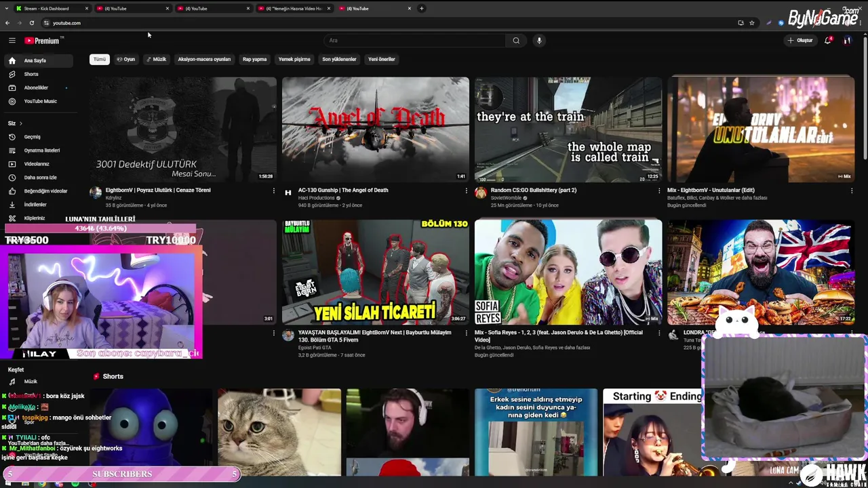Select the Rap yapma chip
The image size is (868, 488).
coord(255,60)
